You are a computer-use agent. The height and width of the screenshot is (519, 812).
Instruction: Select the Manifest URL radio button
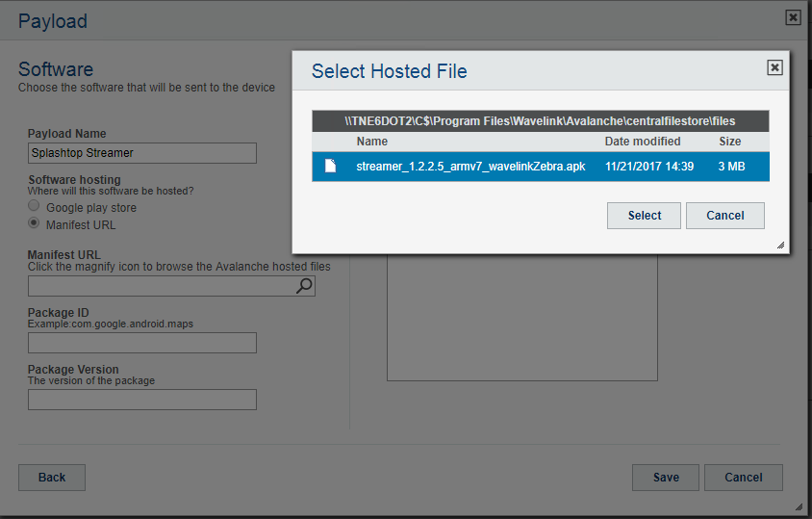tap(35, 224)
